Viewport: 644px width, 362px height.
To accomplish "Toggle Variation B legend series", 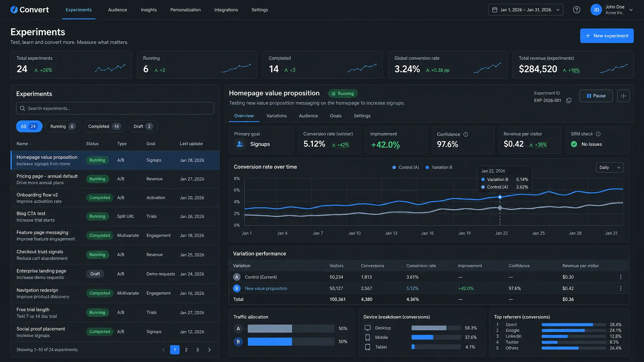I will click(x=439, y=167).
